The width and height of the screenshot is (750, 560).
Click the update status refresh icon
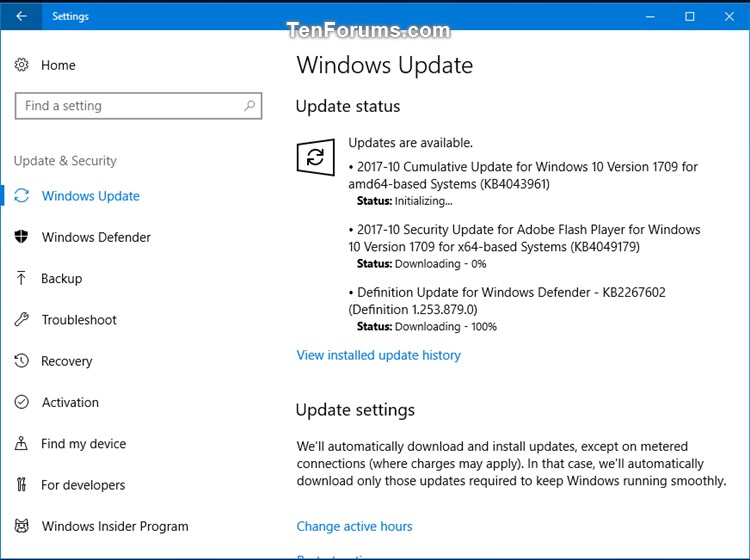tap(316, 157)
